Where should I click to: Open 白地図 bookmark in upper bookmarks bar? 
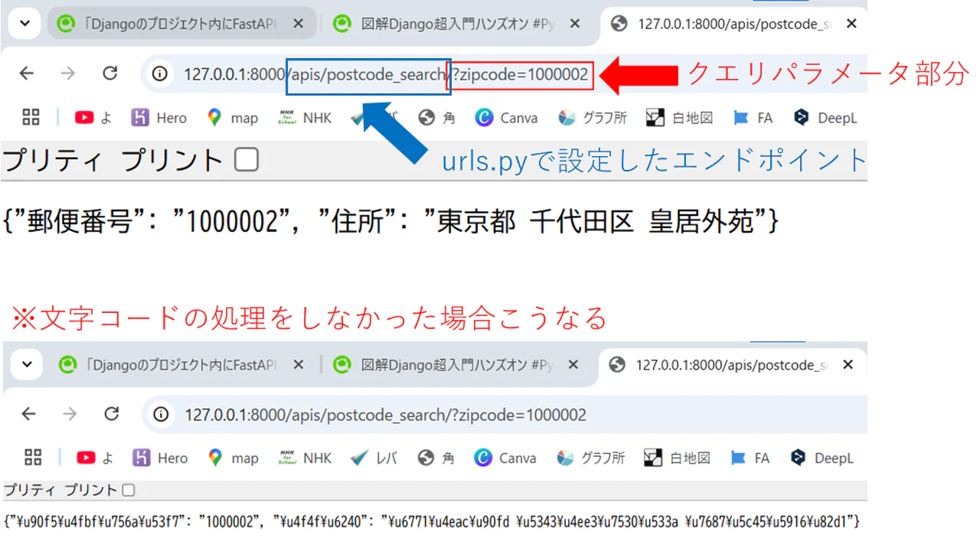point(679,118)
